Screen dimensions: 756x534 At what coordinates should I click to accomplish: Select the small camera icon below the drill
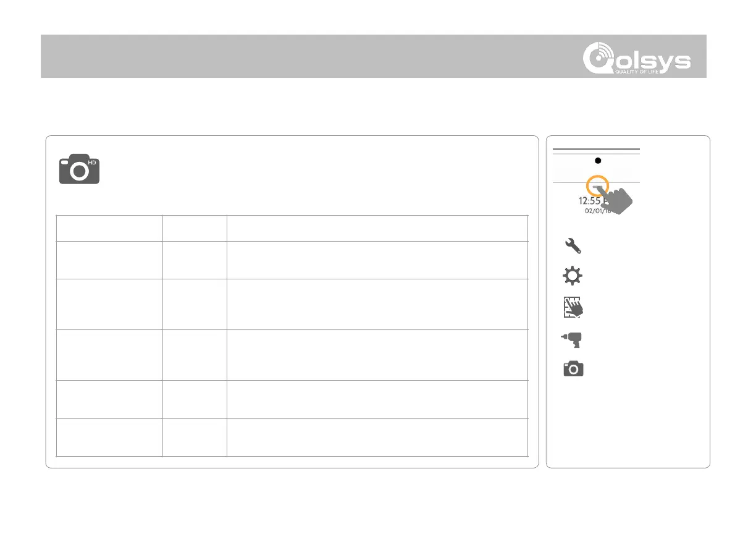click(x=573, y=369)
